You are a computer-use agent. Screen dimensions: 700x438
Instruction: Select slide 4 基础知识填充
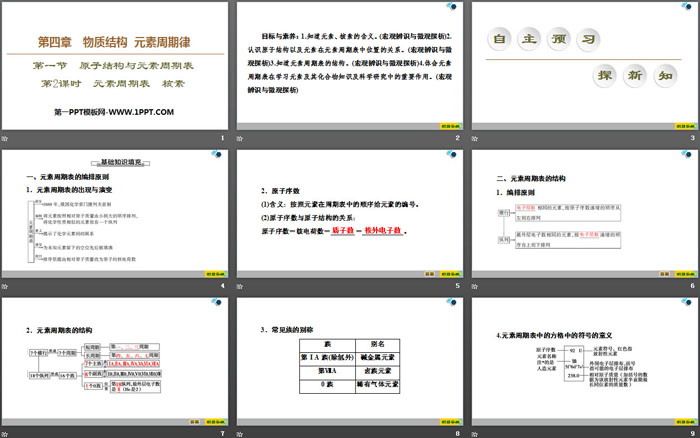pos(115,213)
